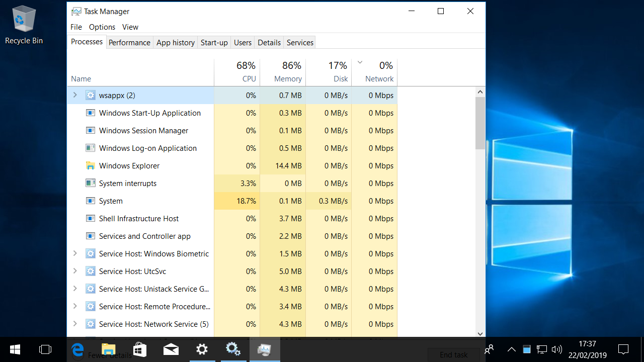Sort processes by the CPU column header
Viewport: 644px width, 362px height.
coord(237,72)
